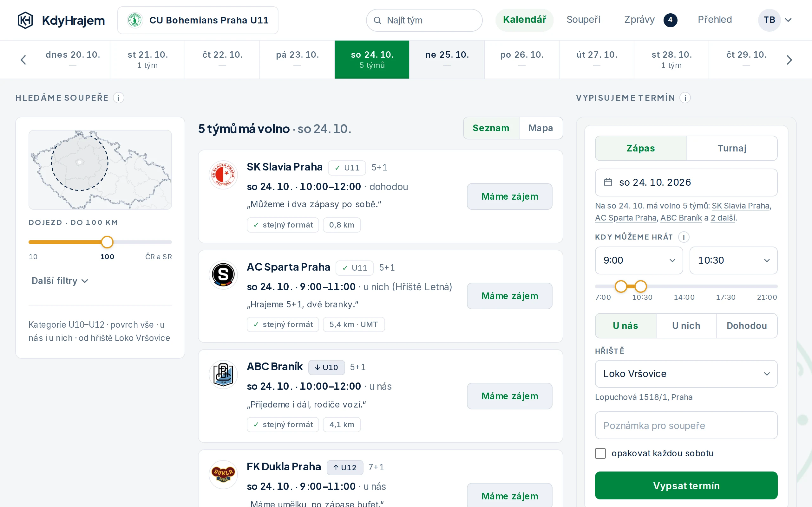
Task: Show next days with the right arrow
Action: tap(789, 60)
